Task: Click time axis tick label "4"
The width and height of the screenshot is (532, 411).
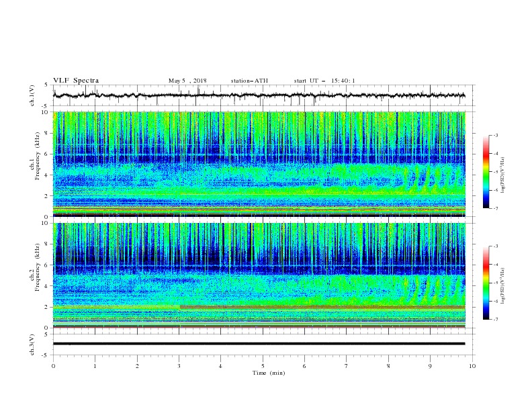Action: [x=220, y=366]
